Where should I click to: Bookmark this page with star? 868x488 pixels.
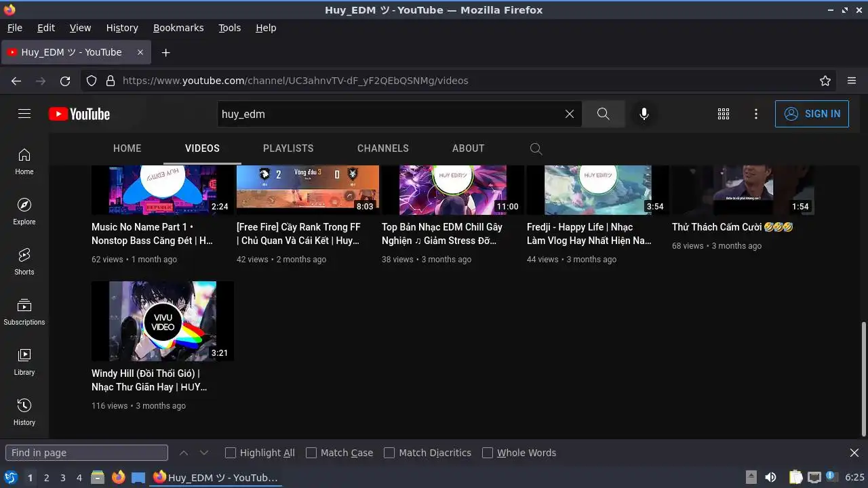825,81
